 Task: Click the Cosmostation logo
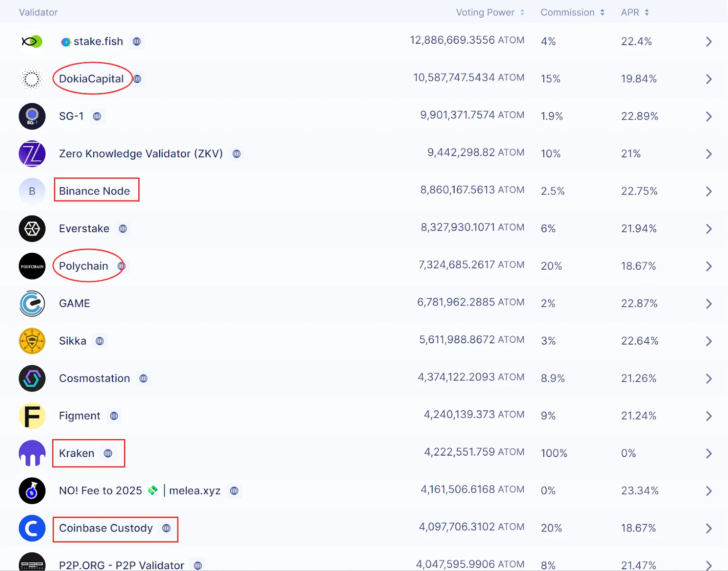(x=32, y=378)
